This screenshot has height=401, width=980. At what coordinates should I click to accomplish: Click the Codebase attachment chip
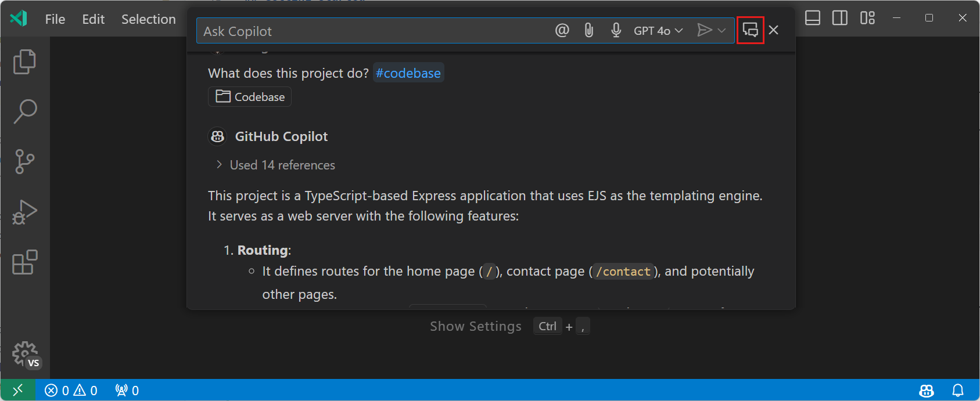(250, 97)
